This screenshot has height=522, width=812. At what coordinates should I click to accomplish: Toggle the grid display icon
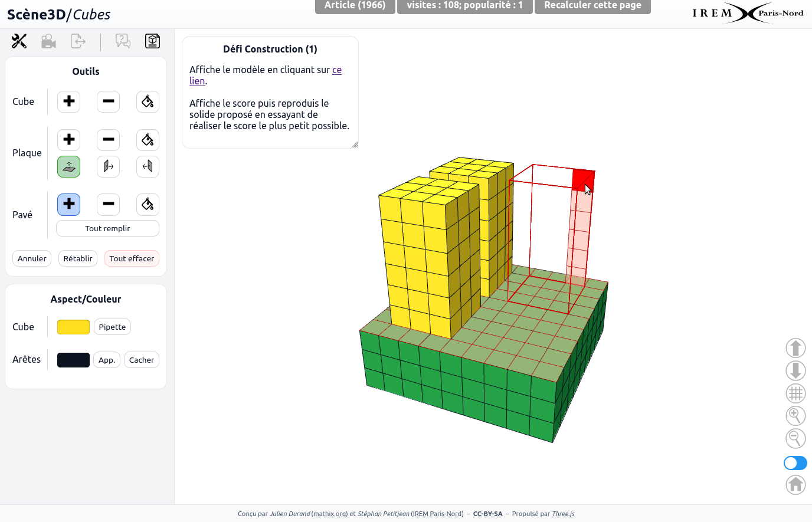(795, 393)
